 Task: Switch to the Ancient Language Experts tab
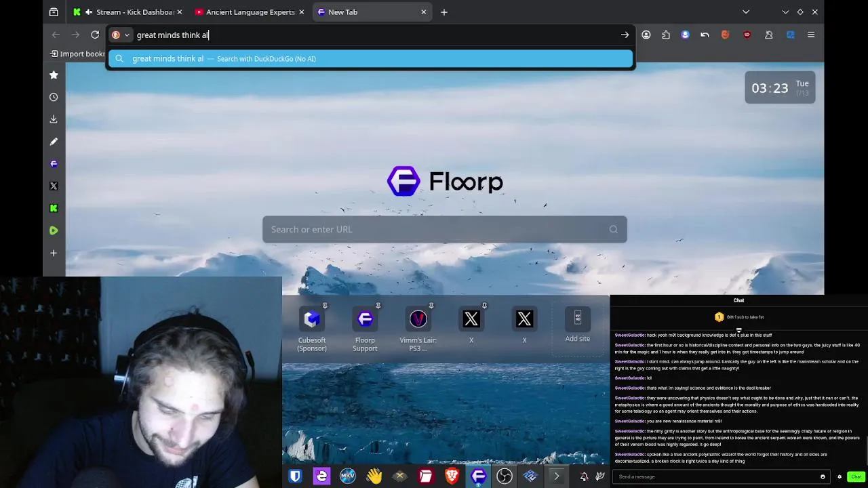click(250, 12)
